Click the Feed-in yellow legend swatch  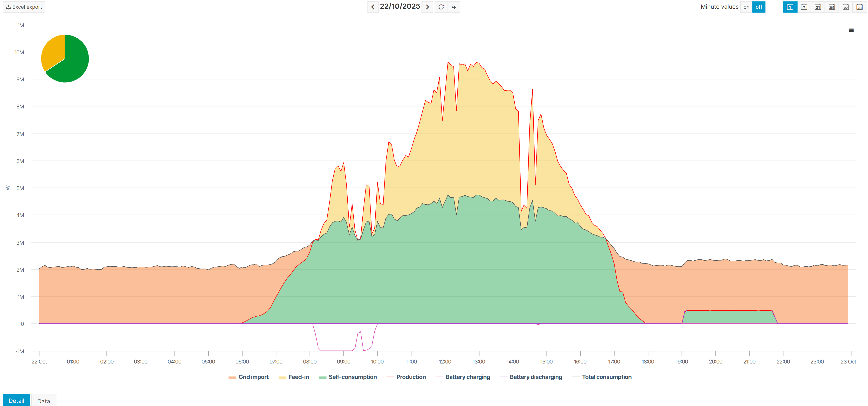pos(282,377)
